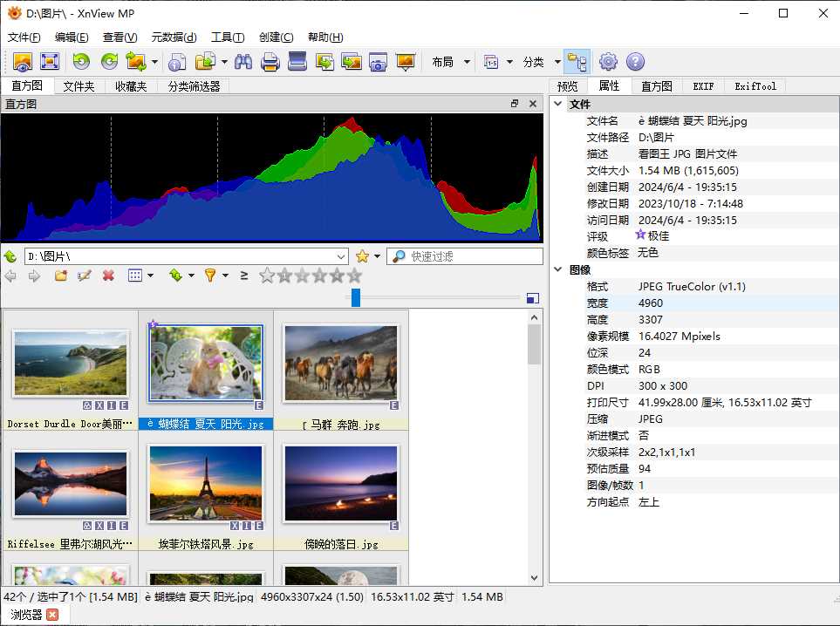Set rating filter to first star
The image size is (840, 626).
coord(267,276)
